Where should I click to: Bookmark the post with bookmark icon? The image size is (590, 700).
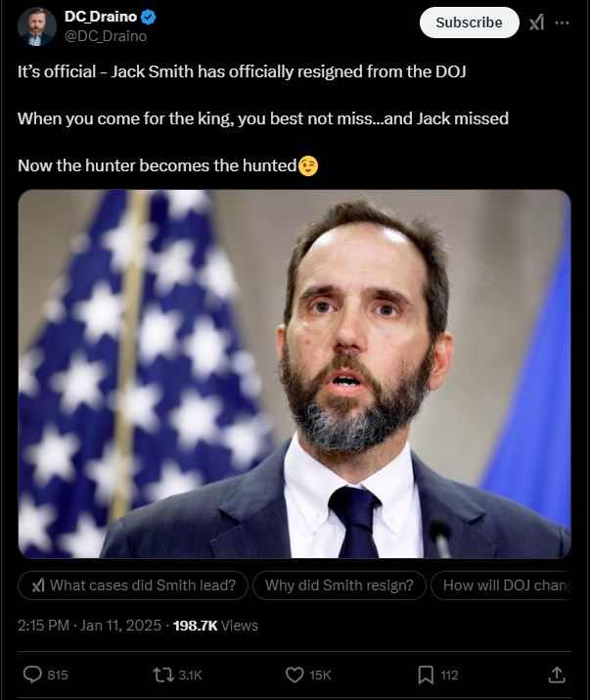pos(426,675)
